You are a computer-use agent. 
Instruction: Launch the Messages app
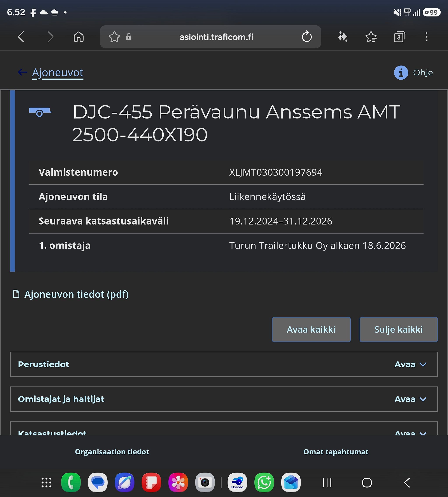pos(98,483)
